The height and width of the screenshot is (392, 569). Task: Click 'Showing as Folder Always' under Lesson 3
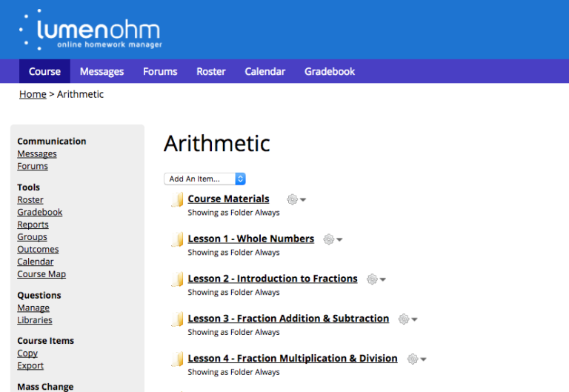(233, 333)
